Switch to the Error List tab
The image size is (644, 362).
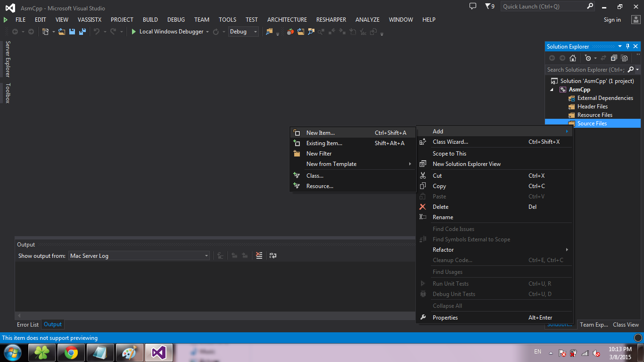28,324
